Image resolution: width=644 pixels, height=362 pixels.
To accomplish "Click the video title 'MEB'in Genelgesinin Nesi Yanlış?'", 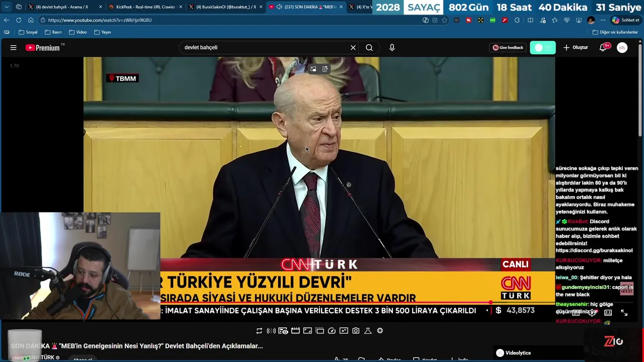I will pyautogui.click(x=136, y=346).
